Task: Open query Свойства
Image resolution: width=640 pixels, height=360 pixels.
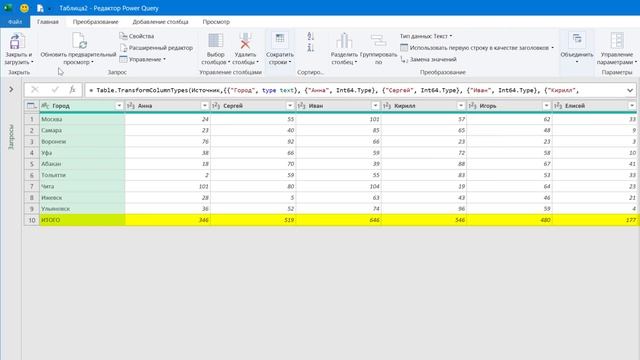Action: 137,36
